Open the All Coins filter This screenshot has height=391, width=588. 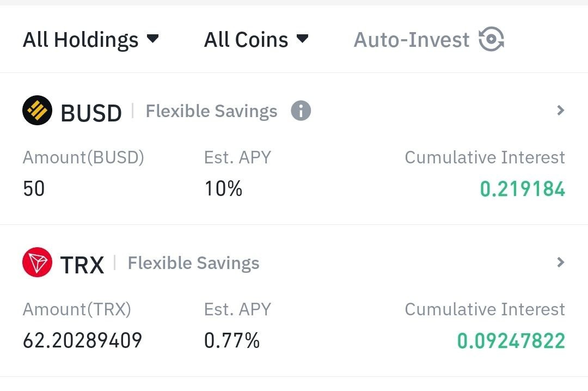(x=256, y=40)
